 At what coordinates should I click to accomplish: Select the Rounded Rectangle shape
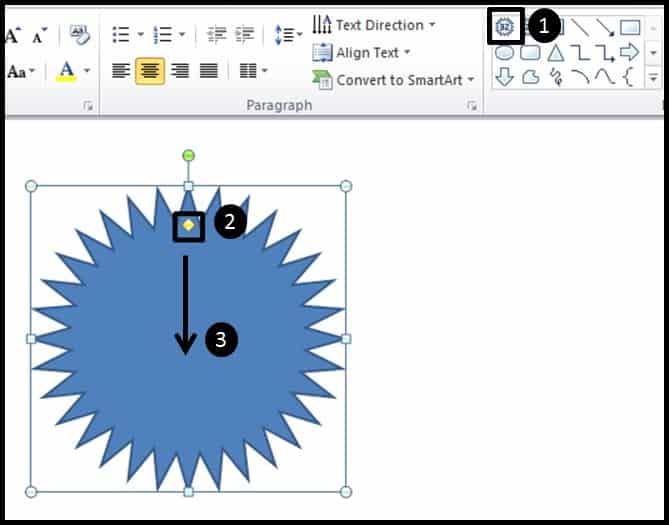click(530, 53)
